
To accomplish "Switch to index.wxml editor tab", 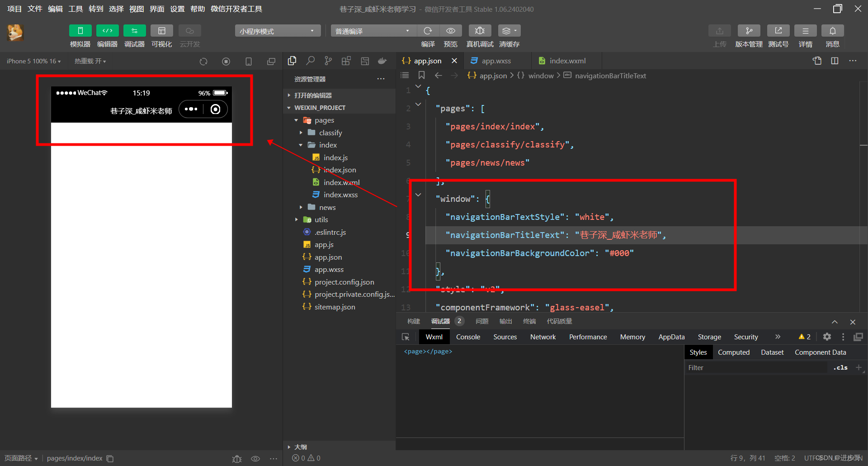I will tap(567, 61).
